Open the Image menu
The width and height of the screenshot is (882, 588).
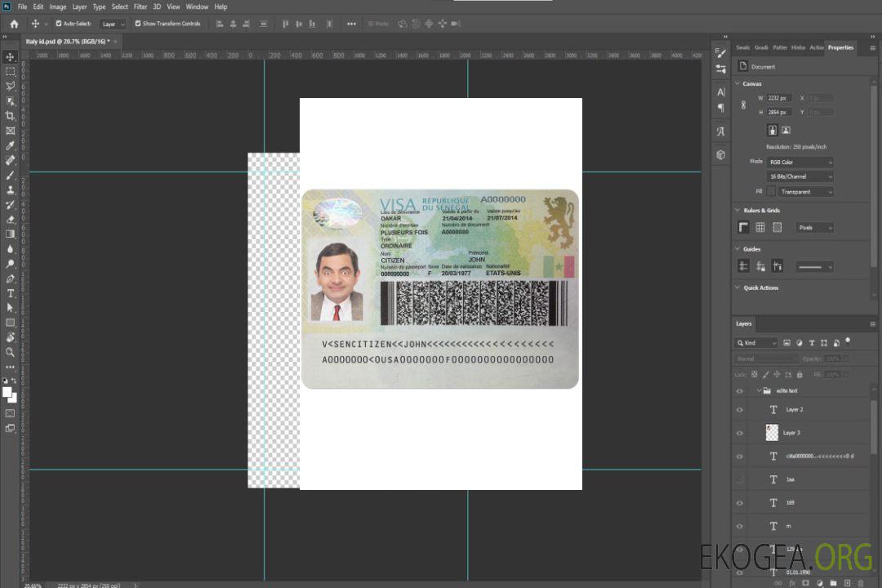click(x=58, y=7)
